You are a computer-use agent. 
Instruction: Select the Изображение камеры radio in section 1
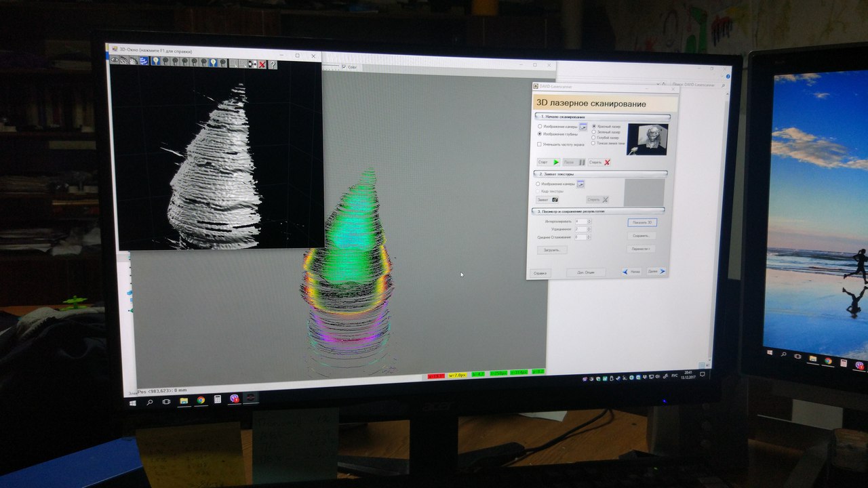pos(540,126)
